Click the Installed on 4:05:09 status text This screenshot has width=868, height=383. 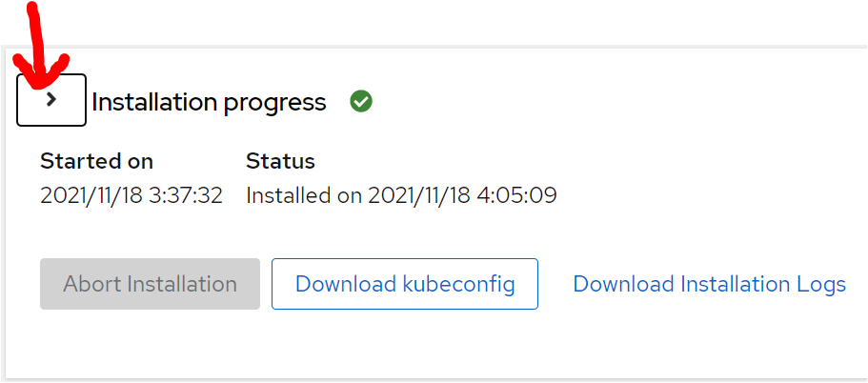(x=401, y=195)
